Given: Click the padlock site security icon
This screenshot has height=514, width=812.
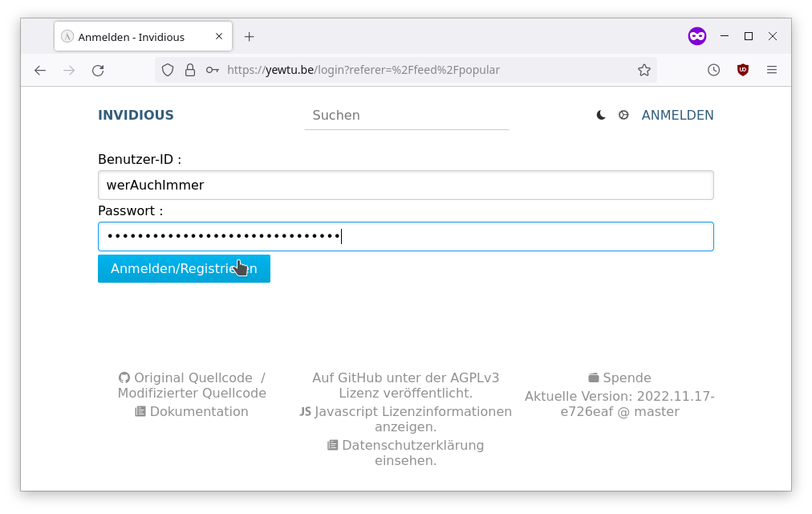Looking at the screenshot, I should 190,70.
